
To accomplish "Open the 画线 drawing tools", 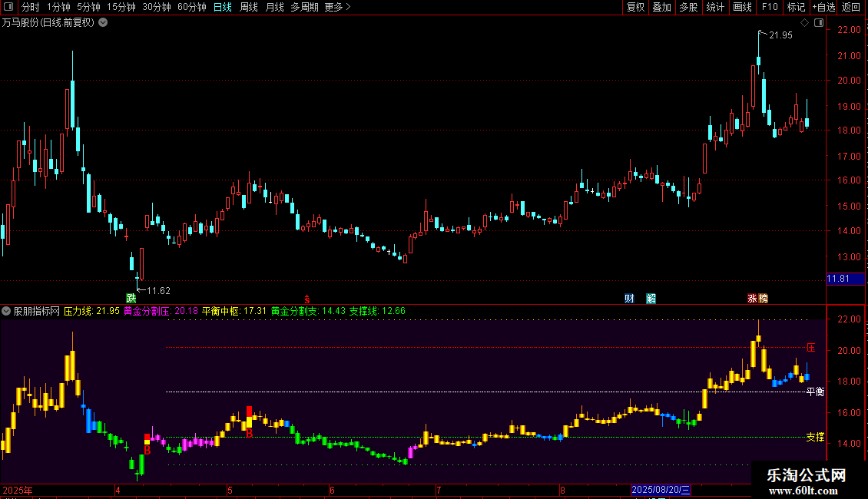I will click(742, 7).
